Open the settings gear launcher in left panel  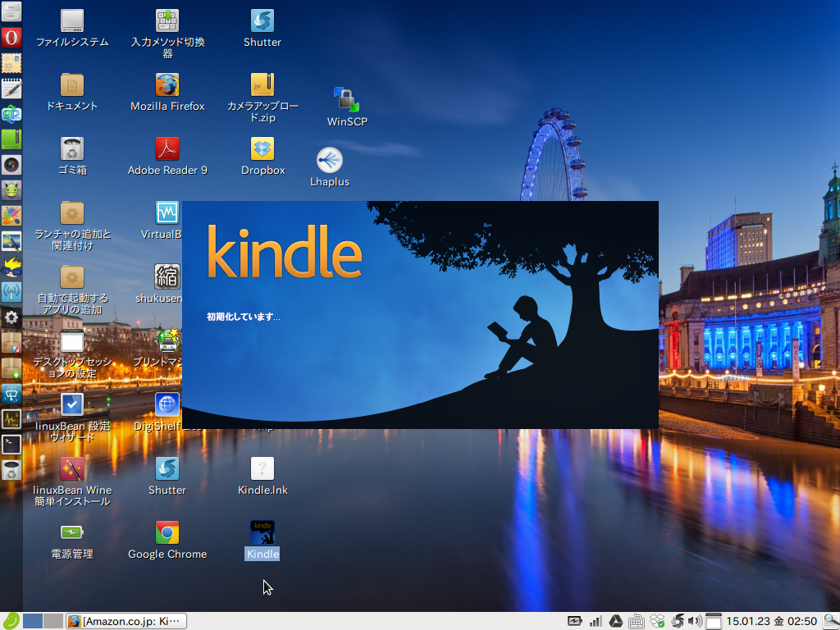point(11,317)
